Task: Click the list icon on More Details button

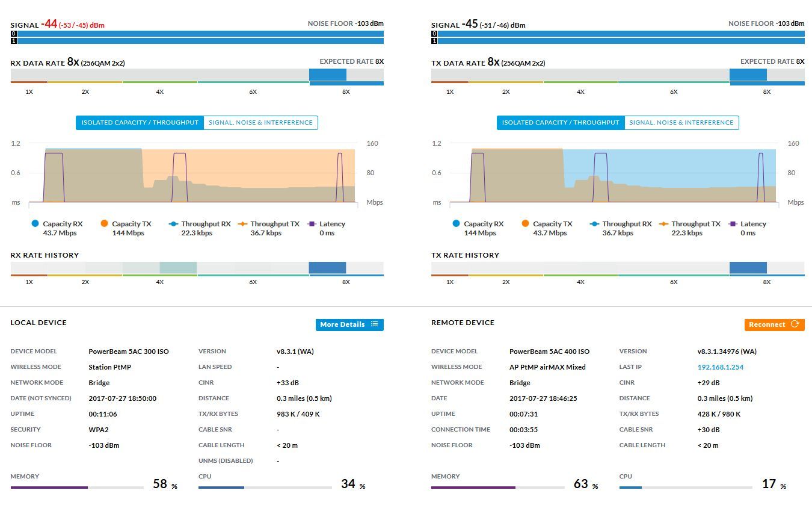Action: (375, 324)
